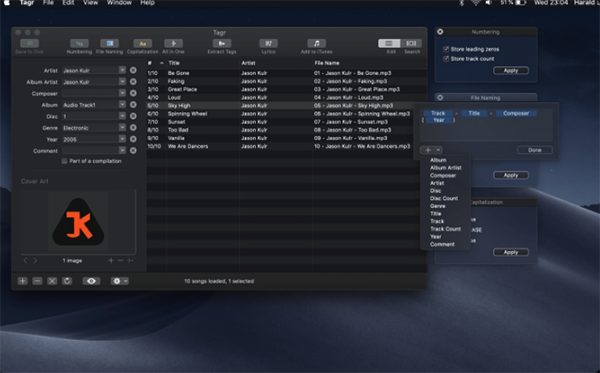Click the plus add-tag dropdown in File Naming popup
This screenshot has width=600, height=373.
(x=431, y=150)
